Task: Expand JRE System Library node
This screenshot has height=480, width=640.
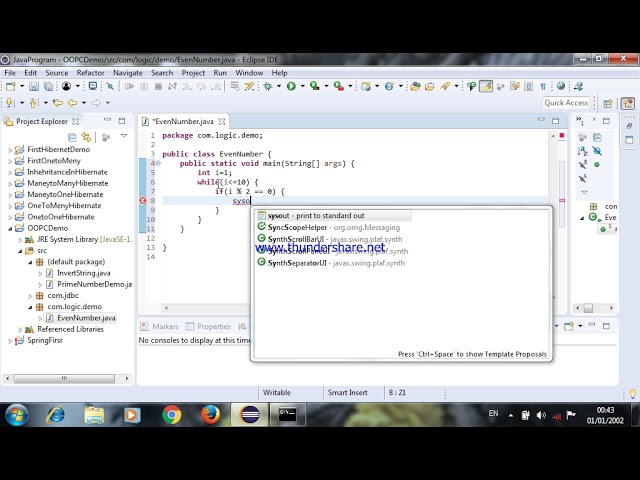Action: coord(20,240)
